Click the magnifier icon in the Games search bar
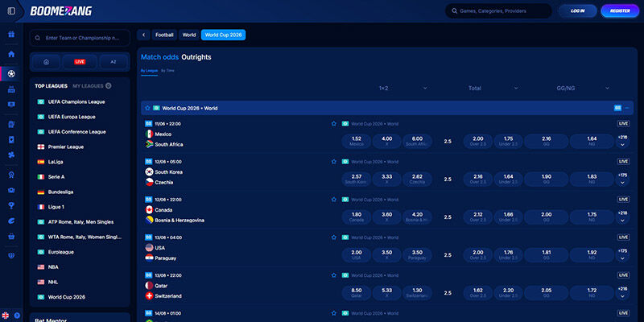This screenshot has width=644, height=322. [454, 11]
